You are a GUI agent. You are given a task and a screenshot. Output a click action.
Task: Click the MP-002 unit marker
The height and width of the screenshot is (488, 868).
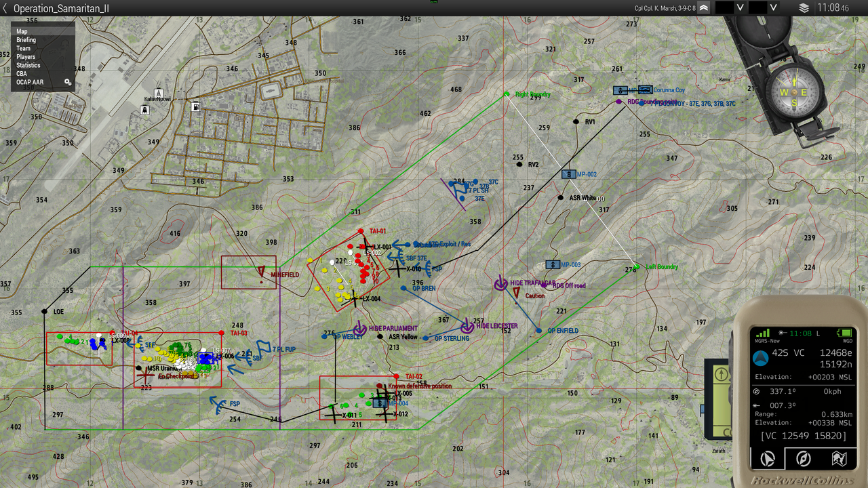568,174
